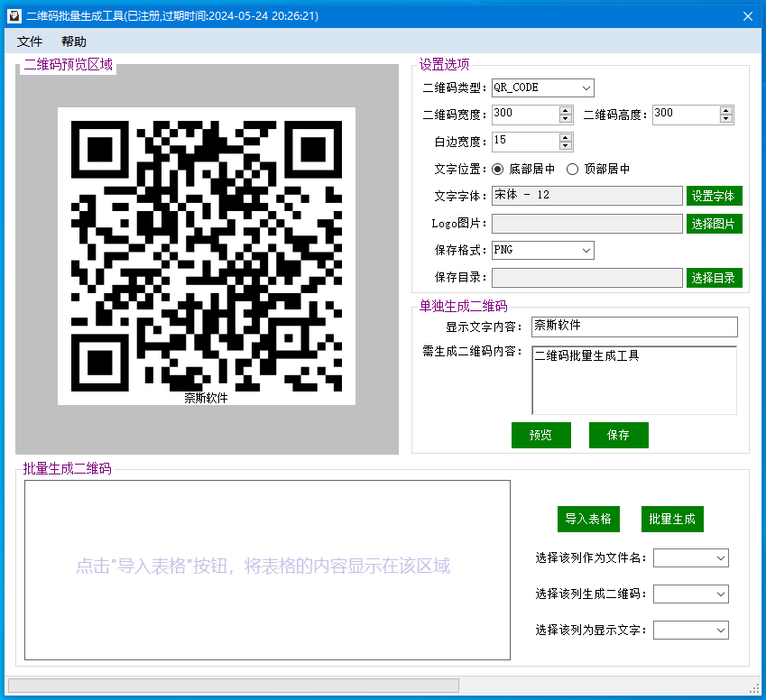Decrease 二维码宽度 with the down arrow

tap(566, 119)
